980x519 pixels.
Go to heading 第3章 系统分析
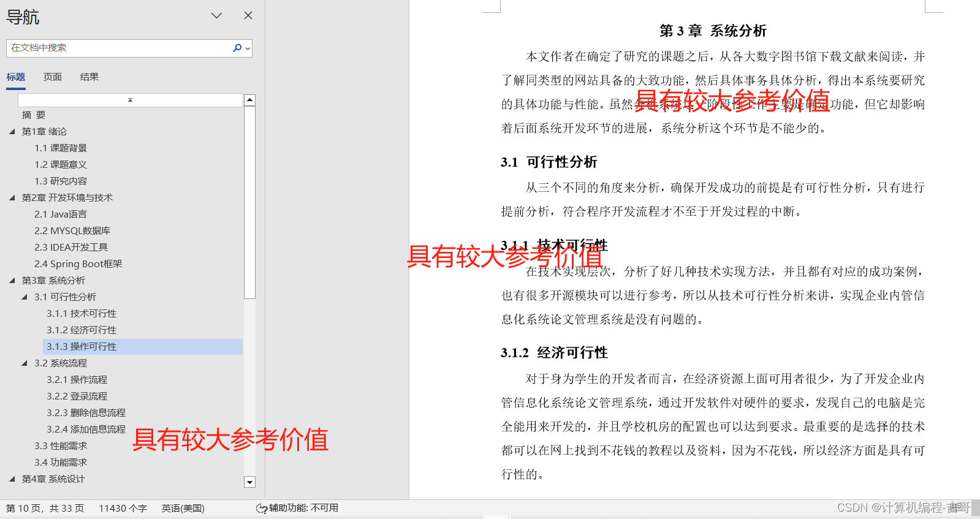53,281
